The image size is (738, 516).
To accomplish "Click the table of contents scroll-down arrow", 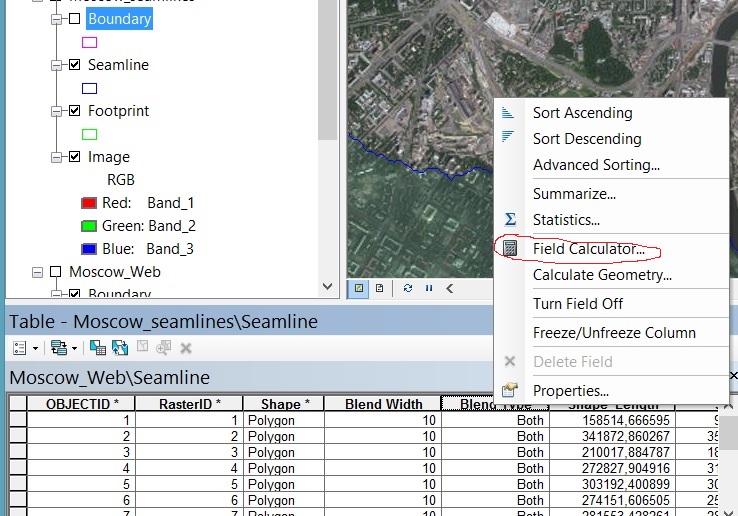I will point(328,286).
